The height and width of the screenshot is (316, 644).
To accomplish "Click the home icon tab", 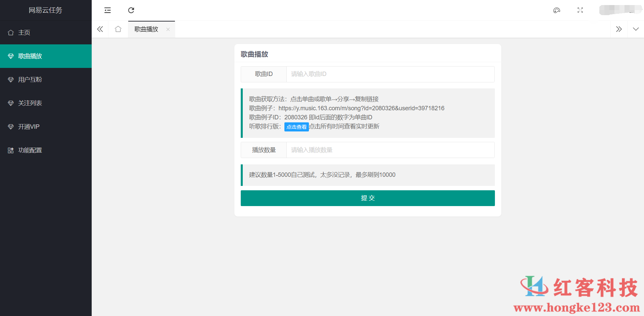I will (x=118, y=29).
